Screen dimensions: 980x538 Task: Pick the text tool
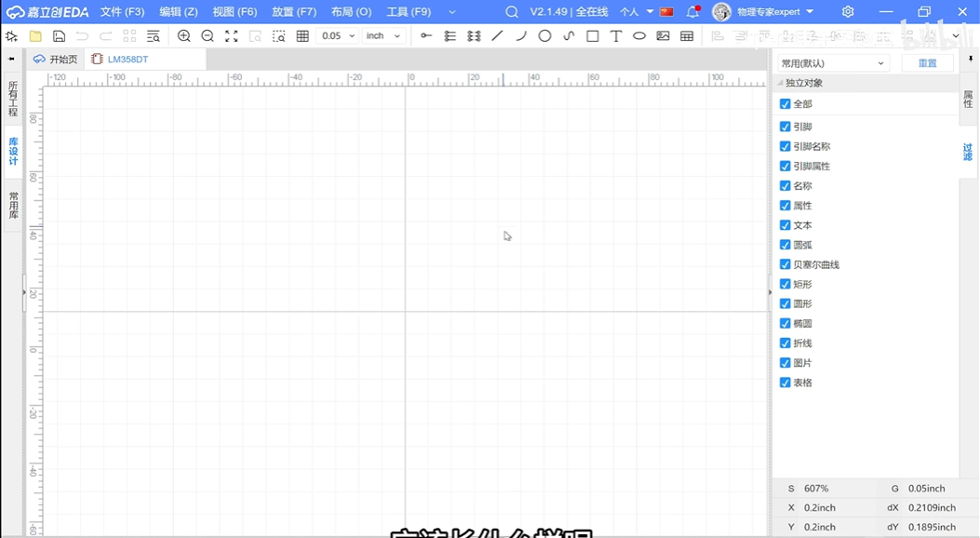tap(615, 36)
